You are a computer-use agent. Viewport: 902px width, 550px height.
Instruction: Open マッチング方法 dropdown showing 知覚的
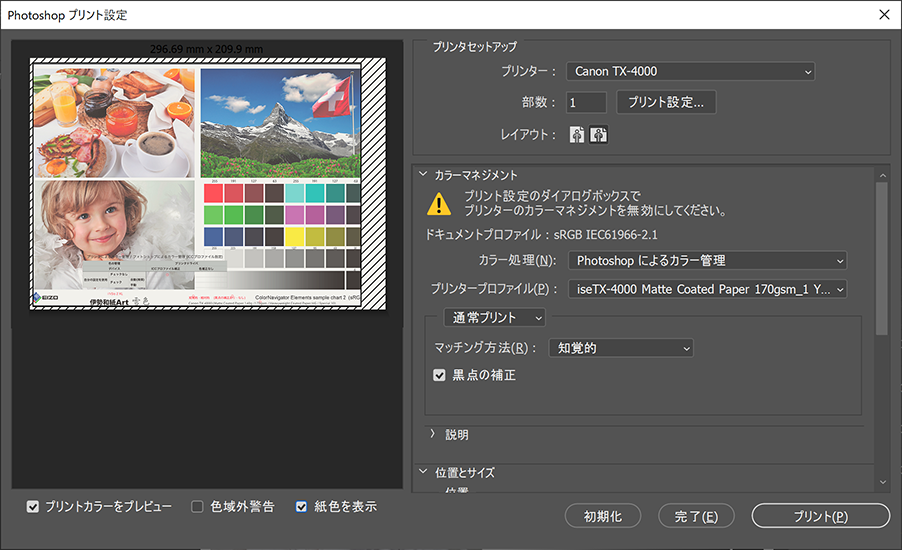click(x=621, y=348)
